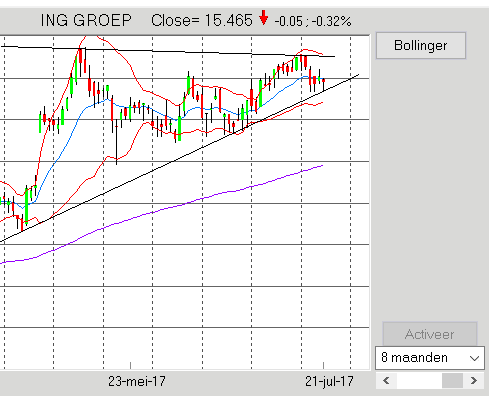The image size is (489, 396).
Task: Click the 21-jul-17 date label
Action: click(329, 381)
